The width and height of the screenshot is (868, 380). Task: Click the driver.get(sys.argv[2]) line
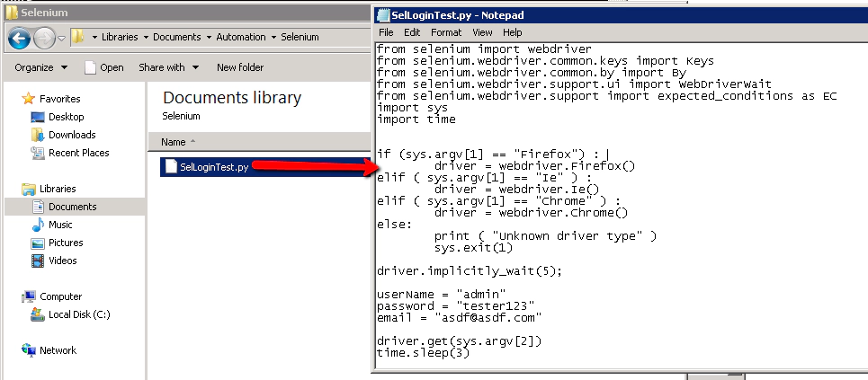[x=459, y=341]
